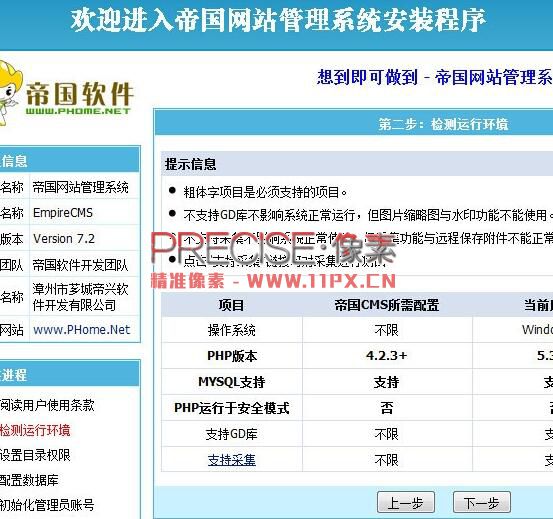Image resolution: width=553 pixels, height=519 pixels.
Task: Select 检测运行环境 step in progress list
Action: (35, 430)
